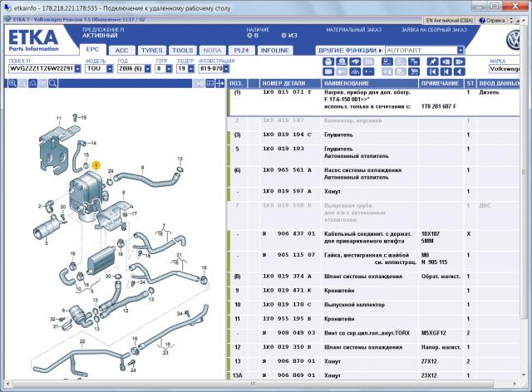This screenshot has height=392, width=532.
Task: Click the small arrow icon right of car diagram icon
Action: [368, 71]
